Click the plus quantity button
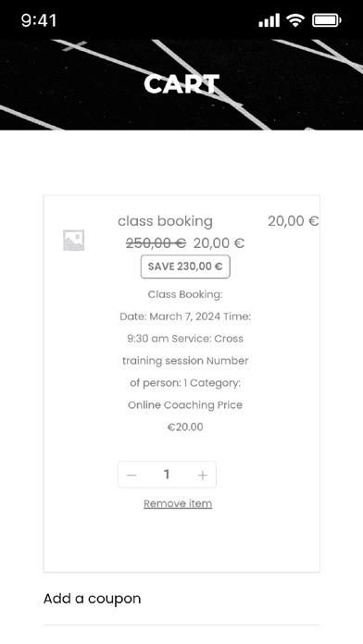Viewport: 363px width, 644px height. (x=202, y=476)
